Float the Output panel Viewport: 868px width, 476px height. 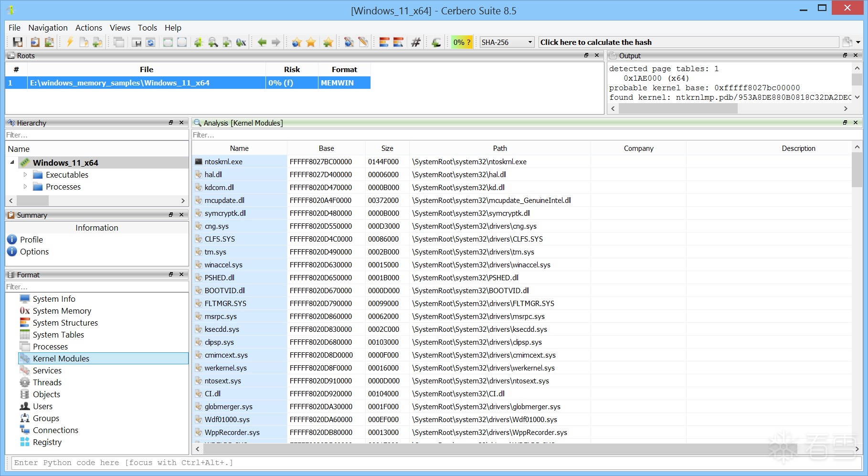(x=845, y=55)
